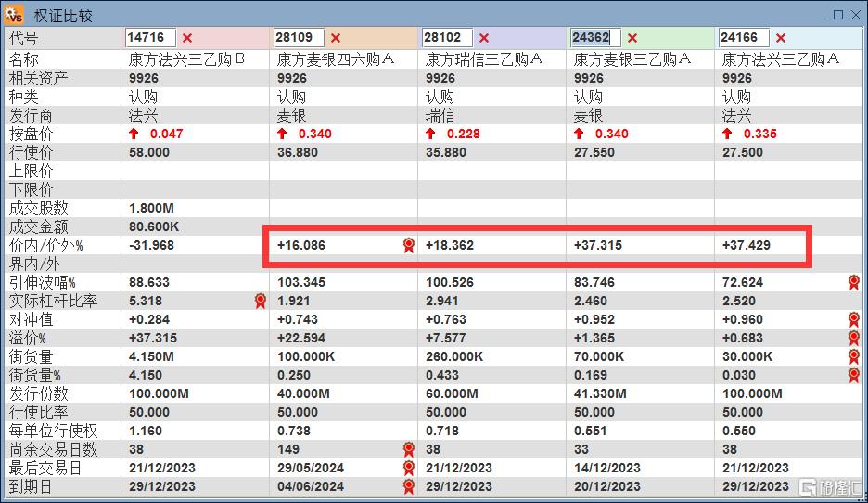This screenshot has width=868, height=503.
Task: Click red up arrow next to 0.335
Action: pyautogui.click(x=727, y=134)
